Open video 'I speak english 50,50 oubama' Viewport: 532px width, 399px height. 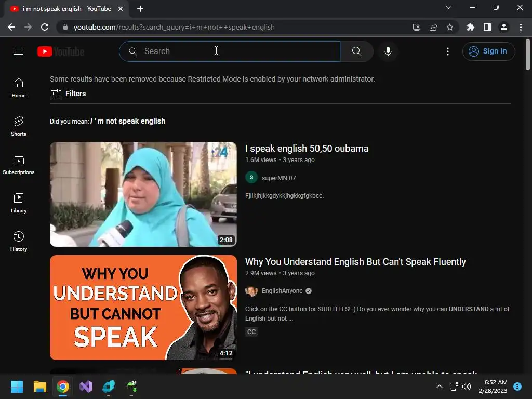[x=307, y=148]
